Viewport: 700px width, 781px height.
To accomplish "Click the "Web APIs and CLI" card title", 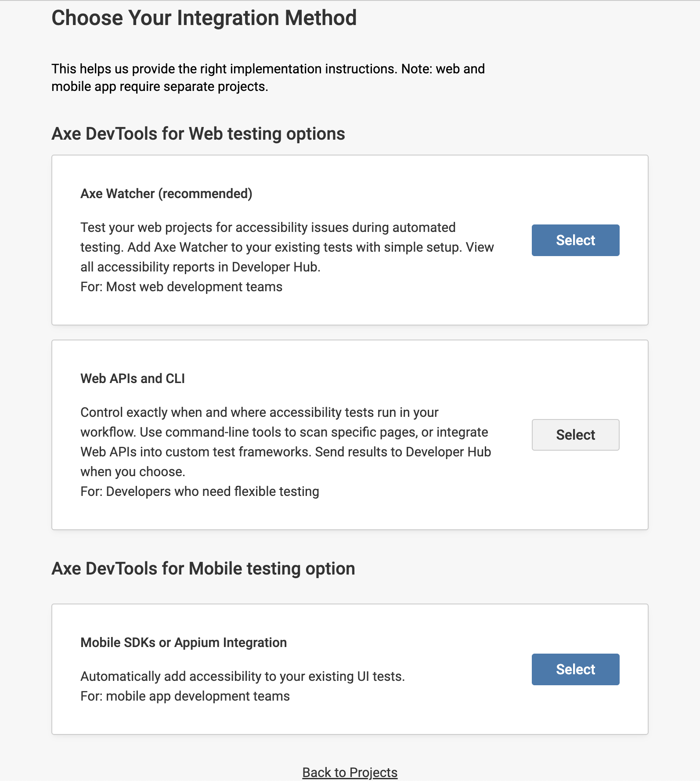I will pyautogui.click(x=132, y=379).
